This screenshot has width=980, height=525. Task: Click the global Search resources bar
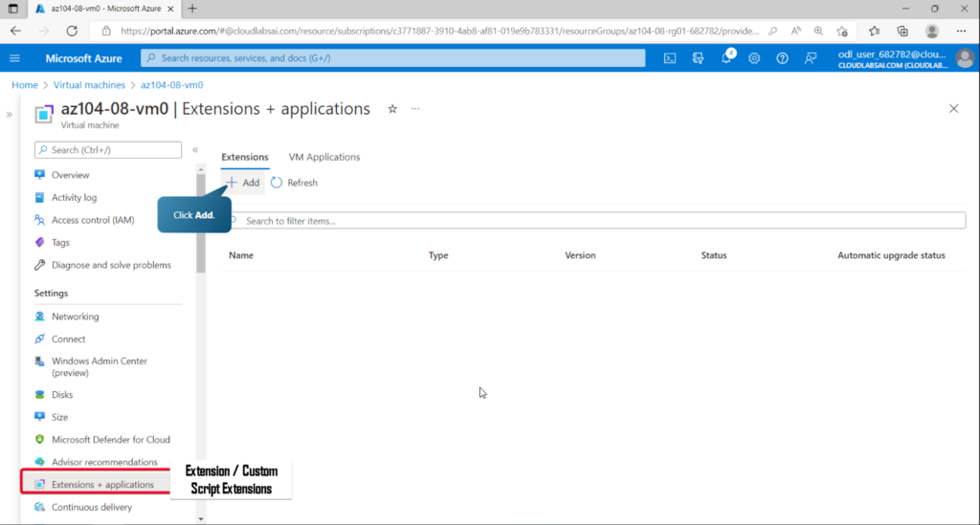pyautogui.click(x=393, y=58)
